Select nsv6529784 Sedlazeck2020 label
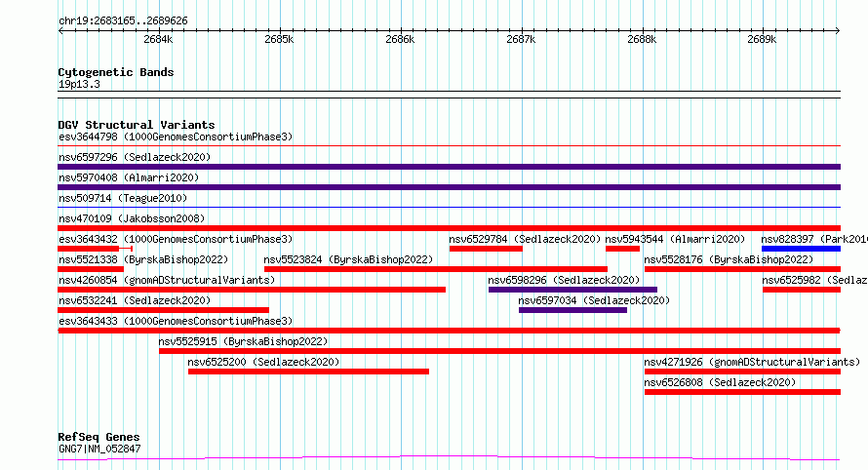The width and height of the screenshot is (868, 470). 525,239
